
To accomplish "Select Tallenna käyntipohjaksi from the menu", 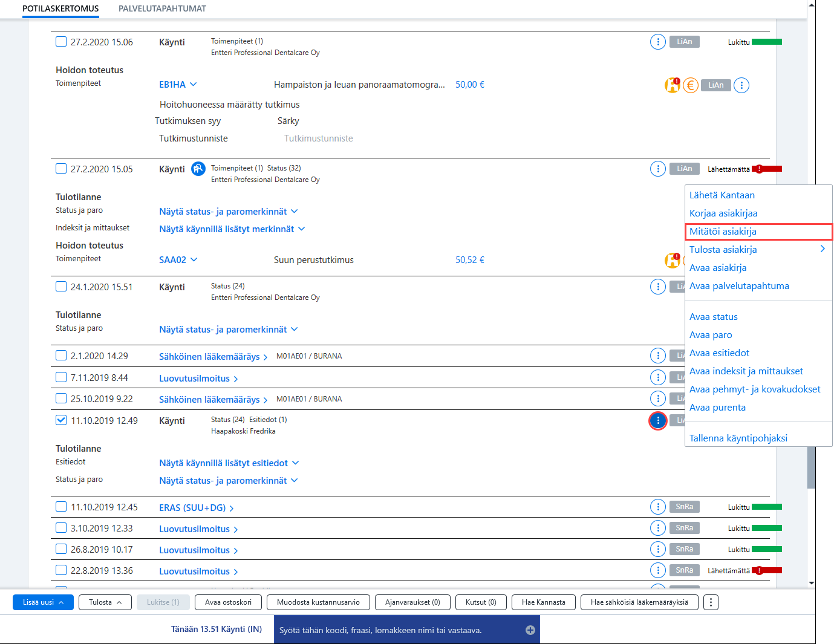I will pyautogui.click(x=738, y=438).
